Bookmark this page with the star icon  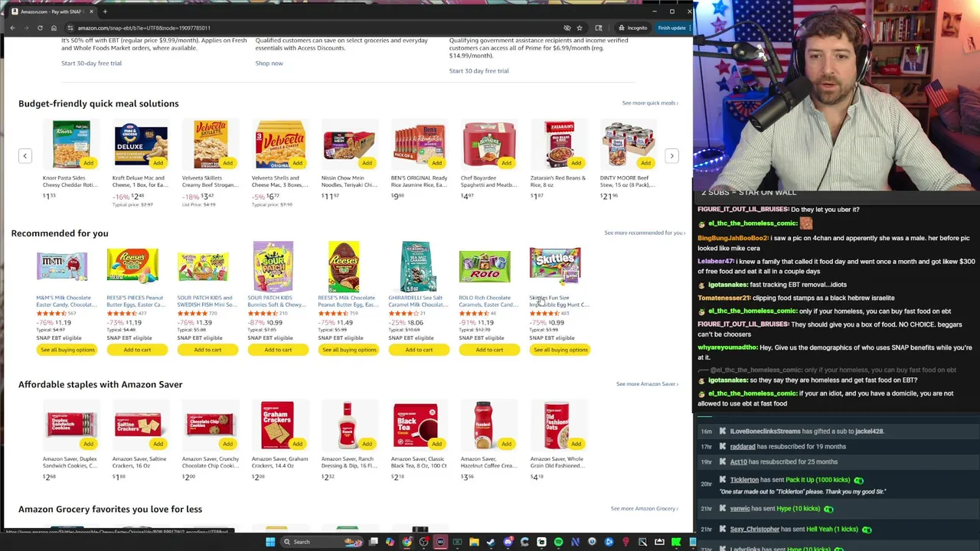coord(580,28)
